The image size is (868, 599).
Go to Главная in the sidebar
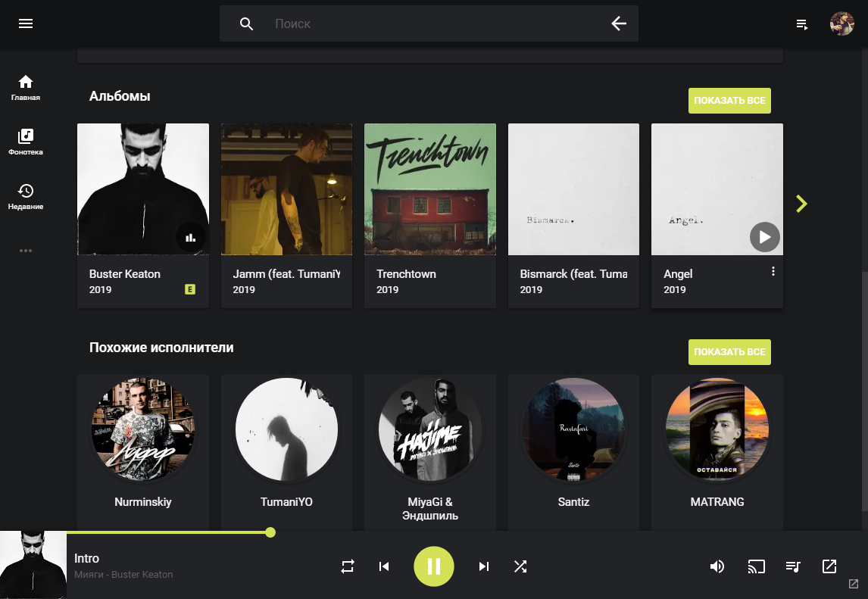tap(26, 88)
